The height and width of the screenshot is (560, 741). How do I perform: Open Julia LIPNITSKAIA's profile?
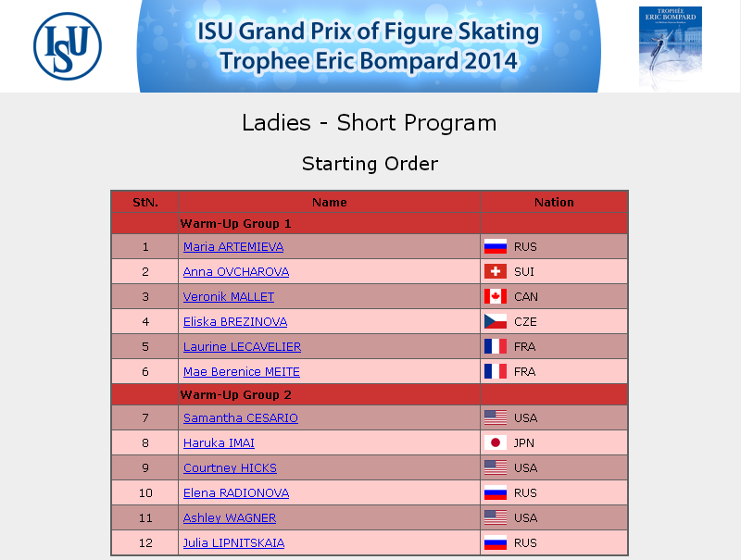[x=234, y=543]
